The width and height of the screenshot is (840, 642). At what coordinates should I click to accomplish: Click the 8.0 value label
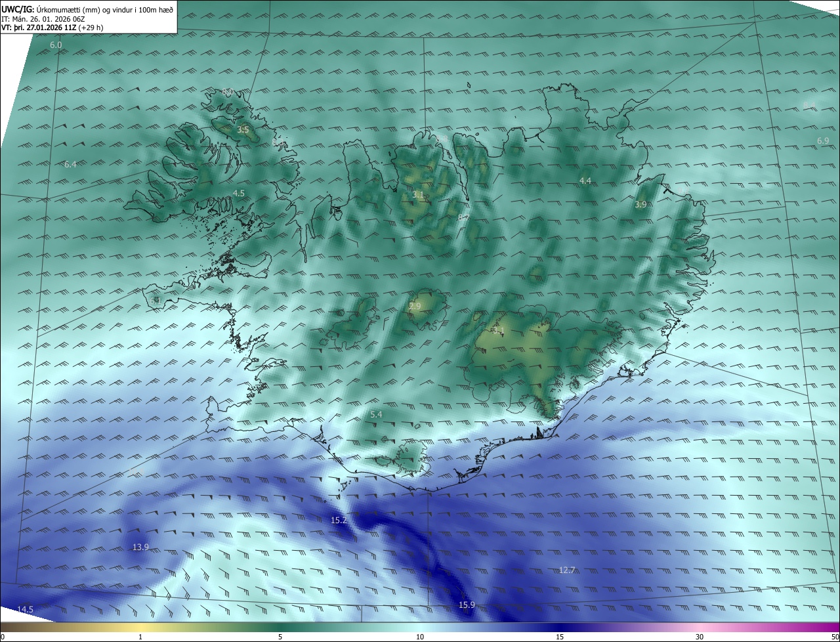coord(228,92)
